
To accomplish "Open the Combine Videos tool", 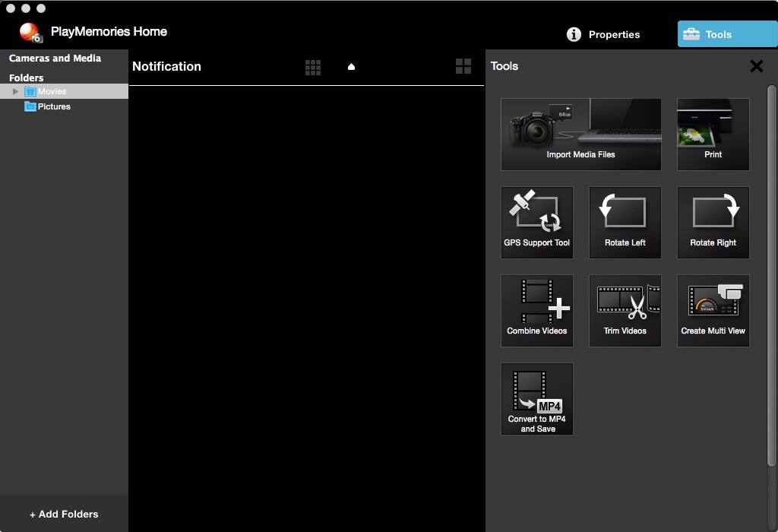I will [x=536, y=310].
